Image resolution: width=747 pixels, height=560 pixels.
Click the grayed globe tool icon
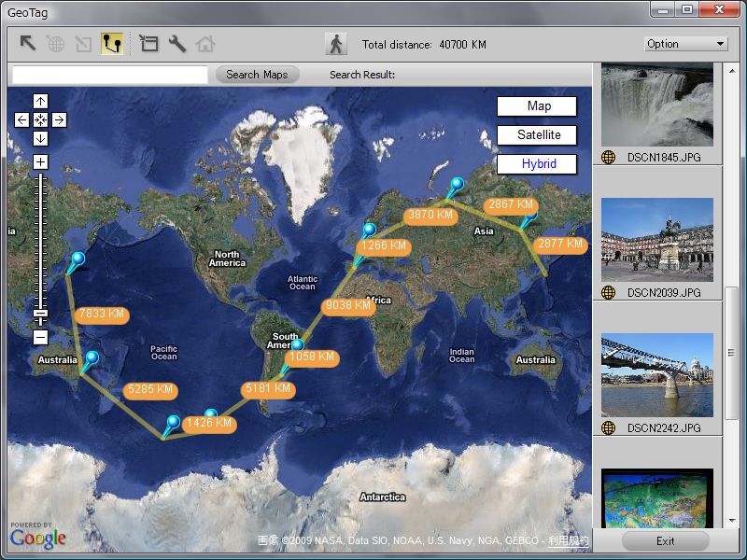56,44
